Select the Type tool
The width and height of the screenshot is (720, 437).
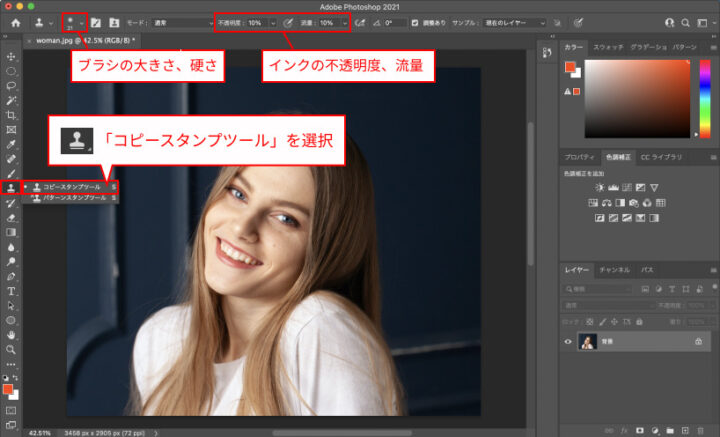(x=11, y=291)
